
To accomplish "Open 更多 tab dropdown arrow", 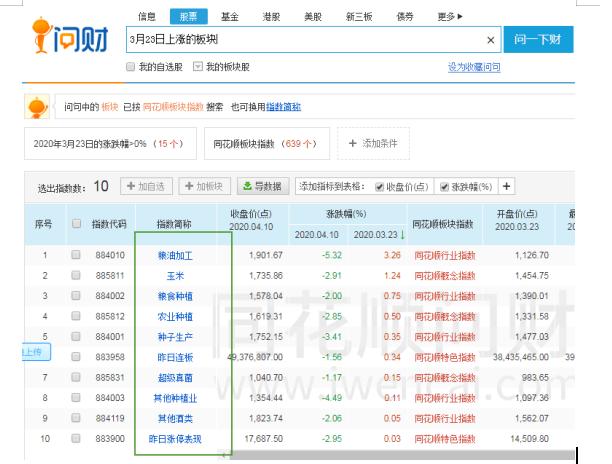I will (x=460, y=16).
